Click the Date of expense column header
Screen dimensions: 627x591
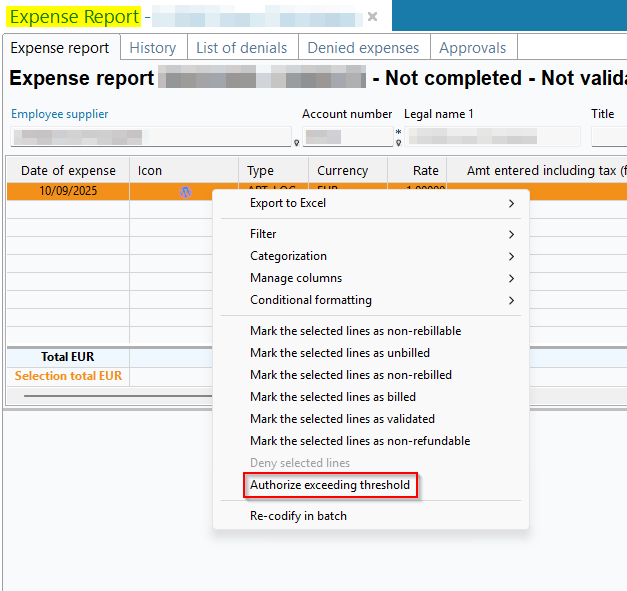click(x=68, y=171)
